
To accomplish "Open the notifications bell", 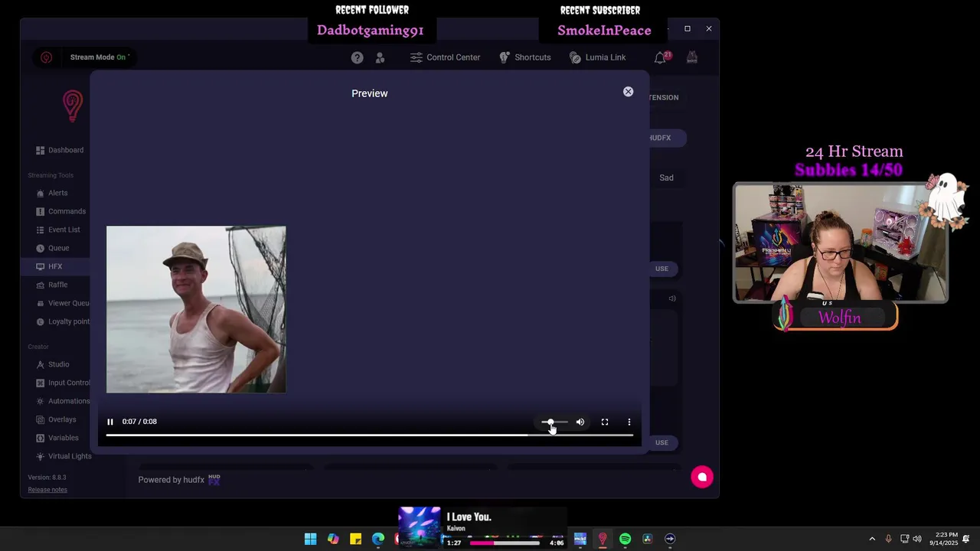I will tap(660, 57).
